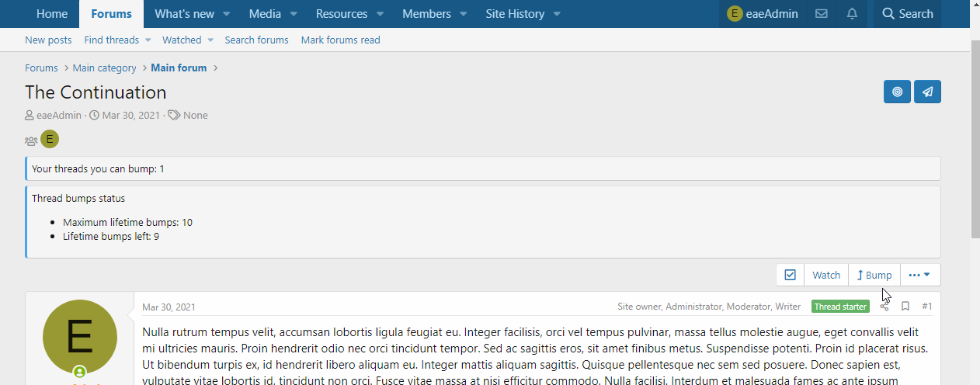The width and height of the screenshot is (980, 385).
Task: Open the more options ellipsis menu
Action: 919,275
